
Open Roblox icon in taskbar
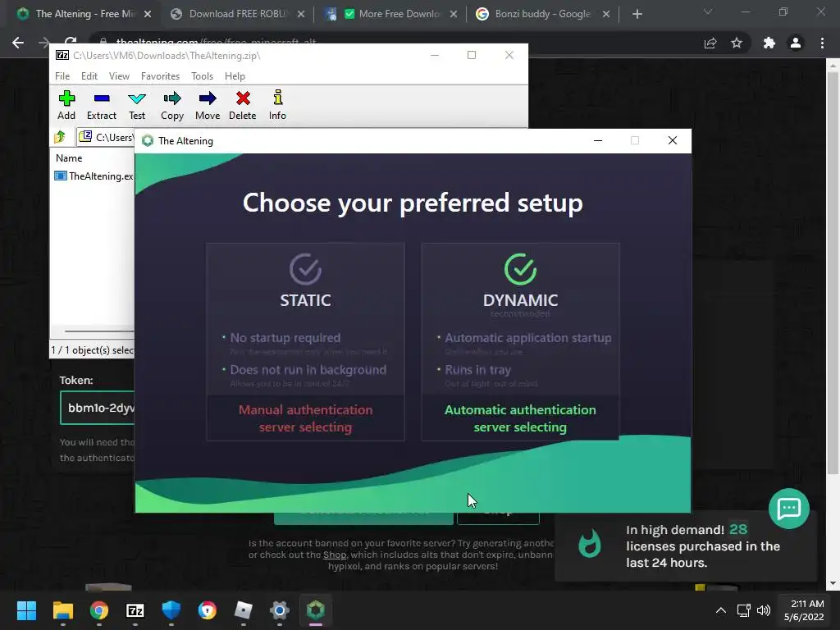tap(243, 610)
